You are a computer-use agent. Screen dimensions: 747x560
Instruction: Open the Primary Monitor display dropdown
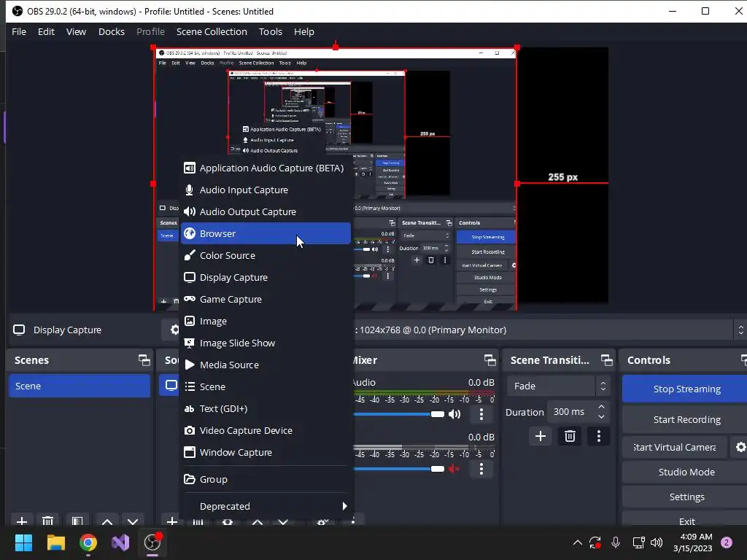549,330
